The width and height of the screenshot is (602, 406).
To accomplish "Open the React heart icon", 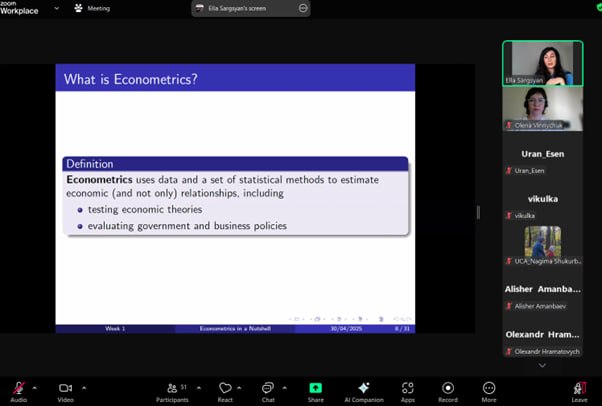I will coord(225,388).
